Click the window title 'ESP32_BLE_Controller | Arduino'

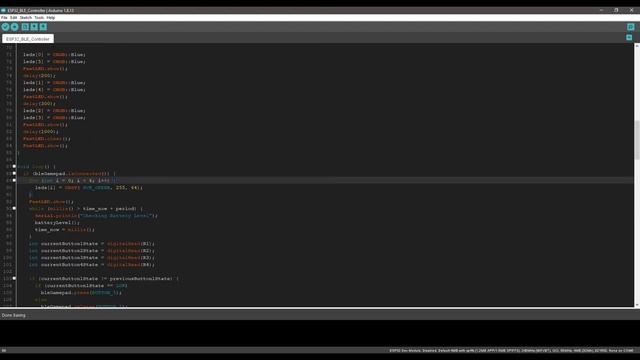41,10
